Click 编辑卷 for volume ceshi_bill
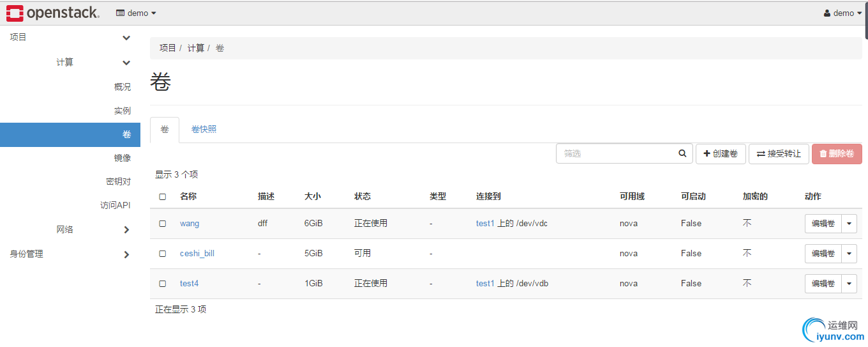868x347 pixels. 823,254
